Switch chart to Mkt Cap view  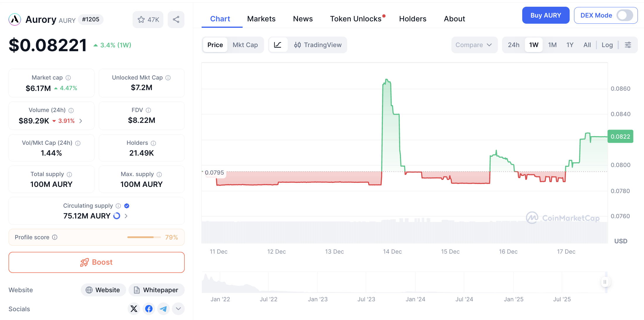click(245, 45)
